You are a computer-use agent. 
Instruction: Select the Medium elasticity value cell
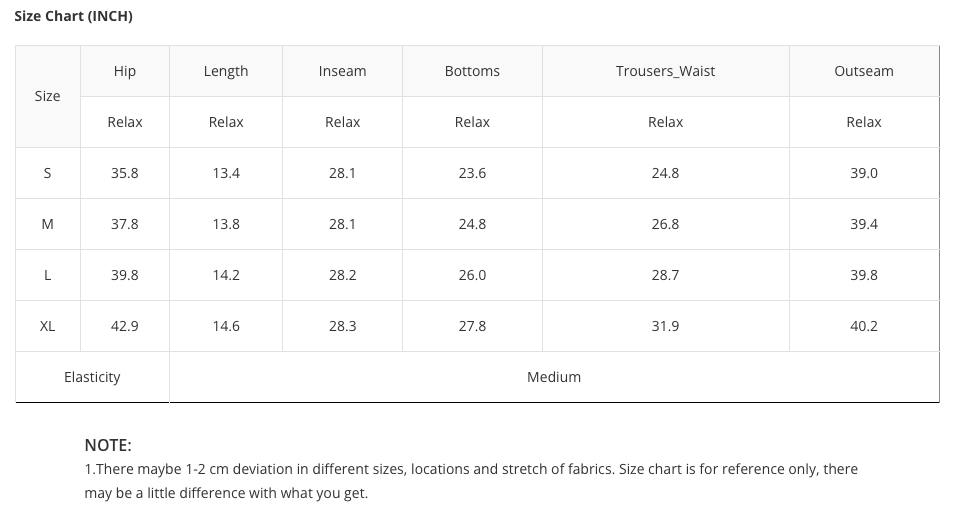554,377
